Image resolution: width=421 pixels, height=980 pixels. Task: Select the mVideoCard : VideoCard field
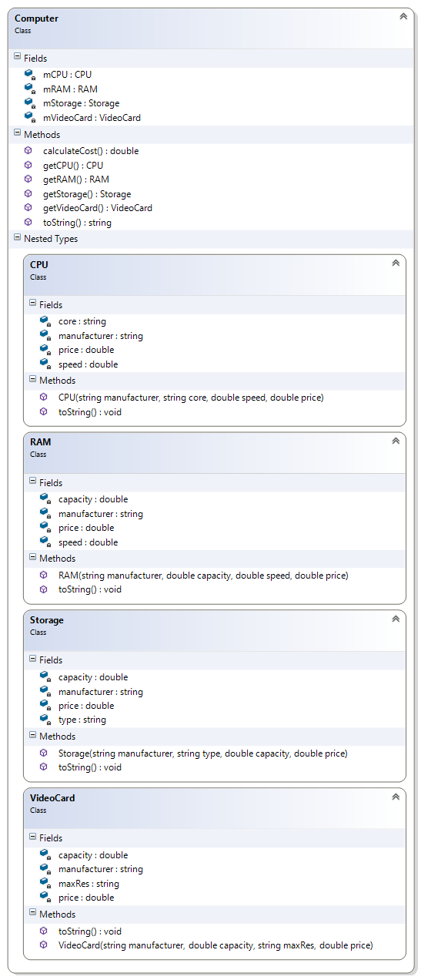[92, 118]
